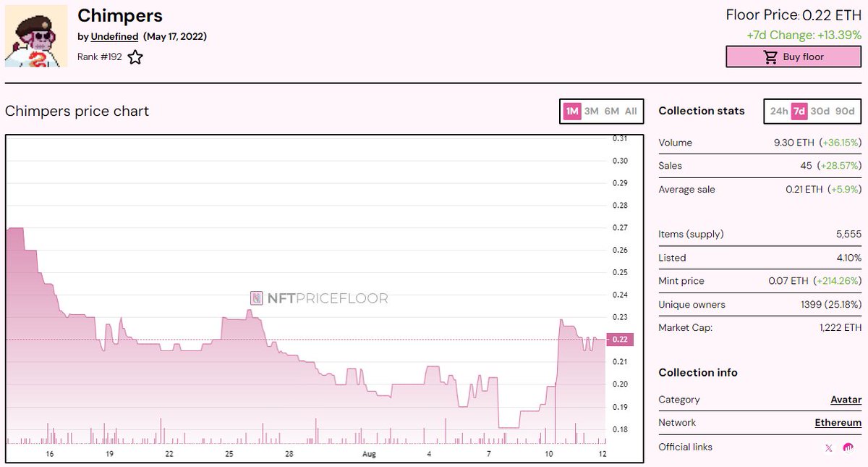Screen dimensions: 868x467
Task: Open the pink official link icon beside X
Action: (x=848, y=447)
